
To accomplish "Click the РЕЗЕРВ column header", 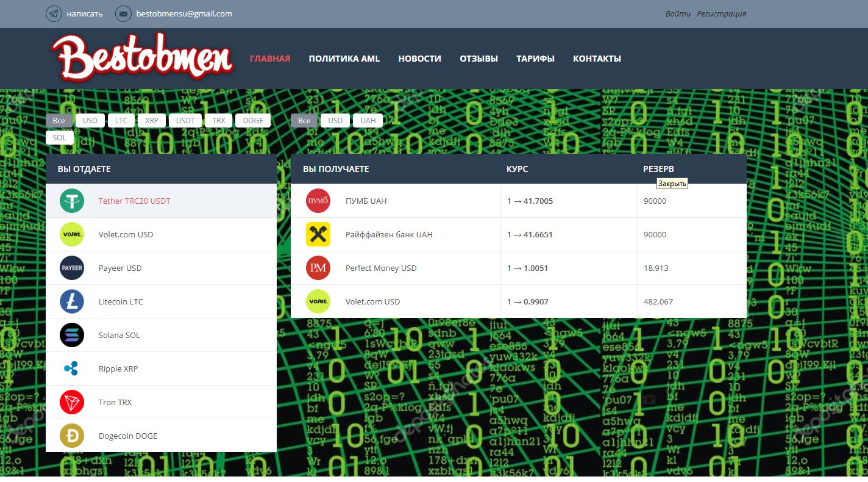I will point(659,169).
